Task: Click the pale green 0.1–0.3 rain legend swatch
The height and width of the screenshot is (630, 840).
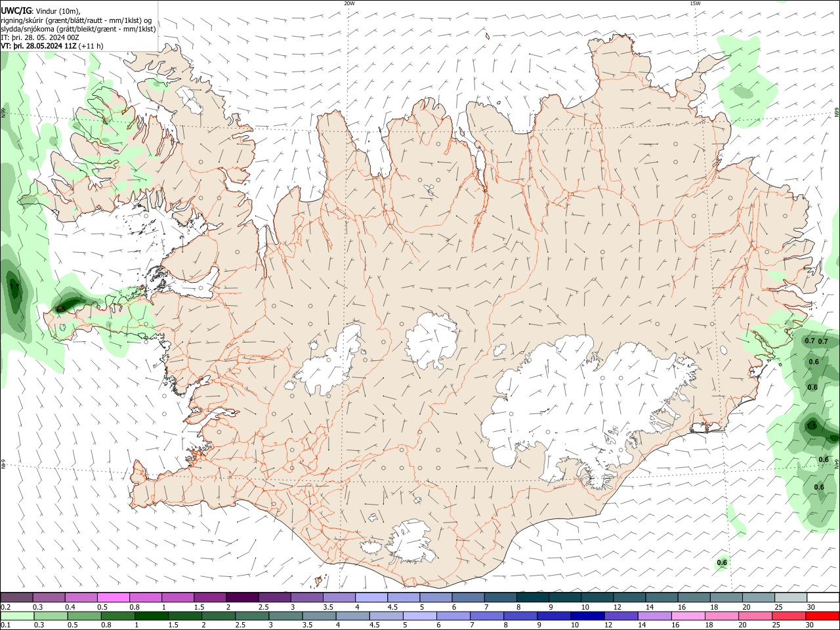Action: [18, 616]
